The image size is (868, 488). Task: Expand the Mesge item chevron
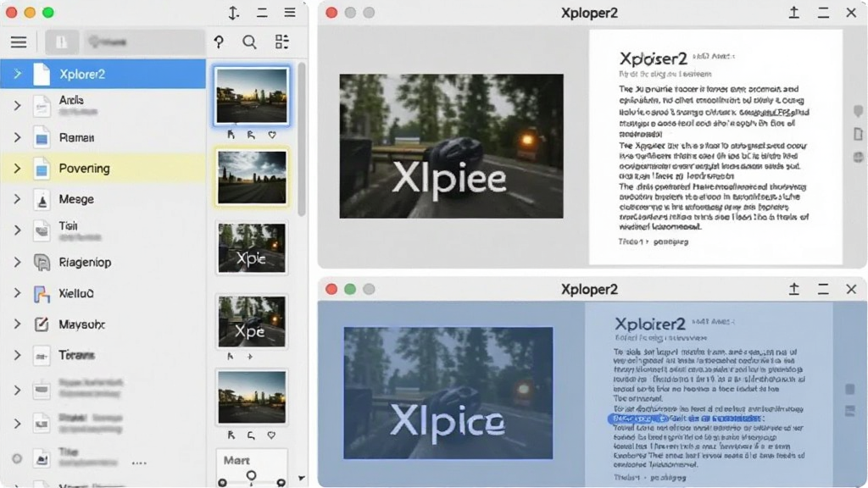tap(17, 199)
